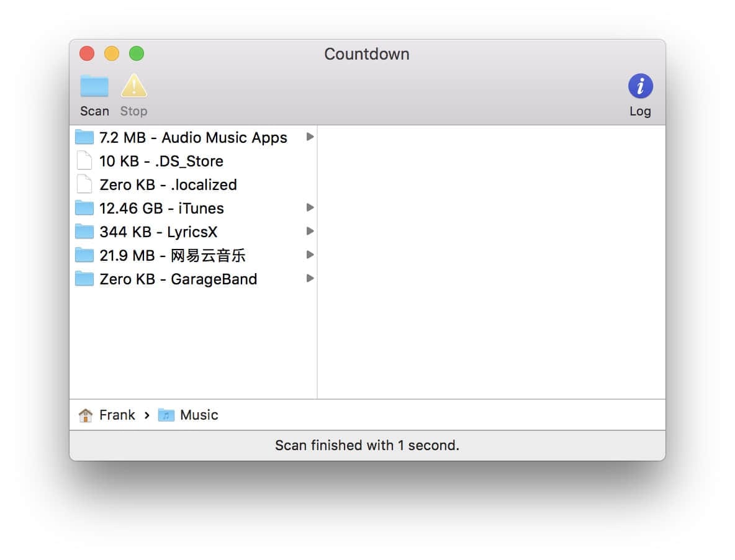Click the Countdown window title

(x=367, y=54)
